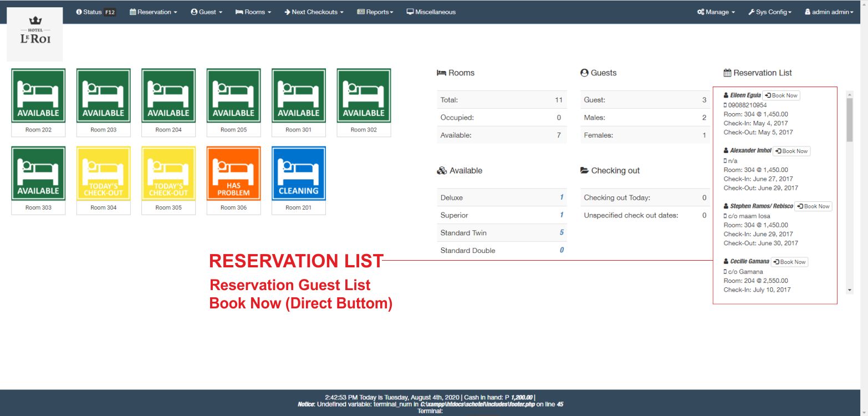Open the Guest dropdown in navbar
The height and width of the screenshot is (416, 868).
point(206,12)
